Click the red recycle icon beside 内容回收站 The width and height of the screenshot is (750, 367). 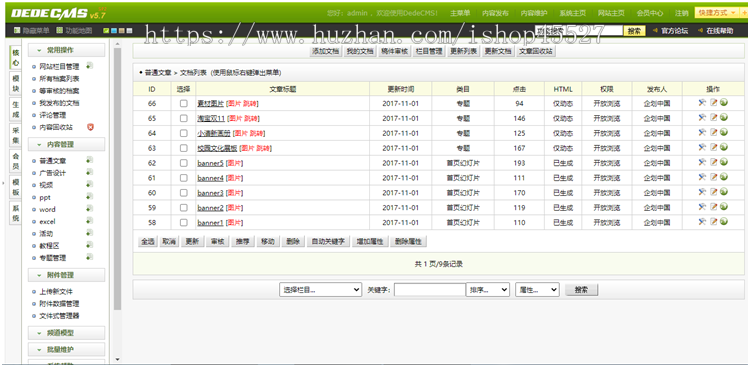[x=90, y=127]
